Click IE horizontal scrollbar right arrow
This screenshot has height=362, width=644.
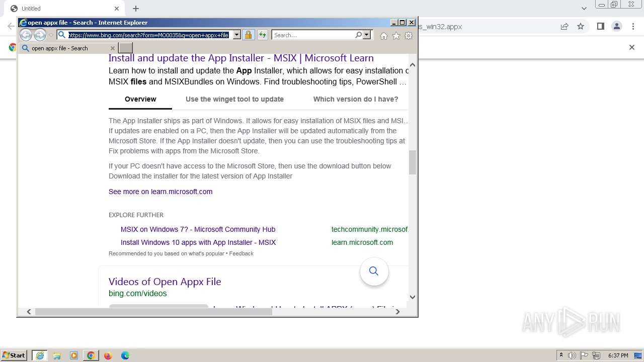[x=397, y=312]
